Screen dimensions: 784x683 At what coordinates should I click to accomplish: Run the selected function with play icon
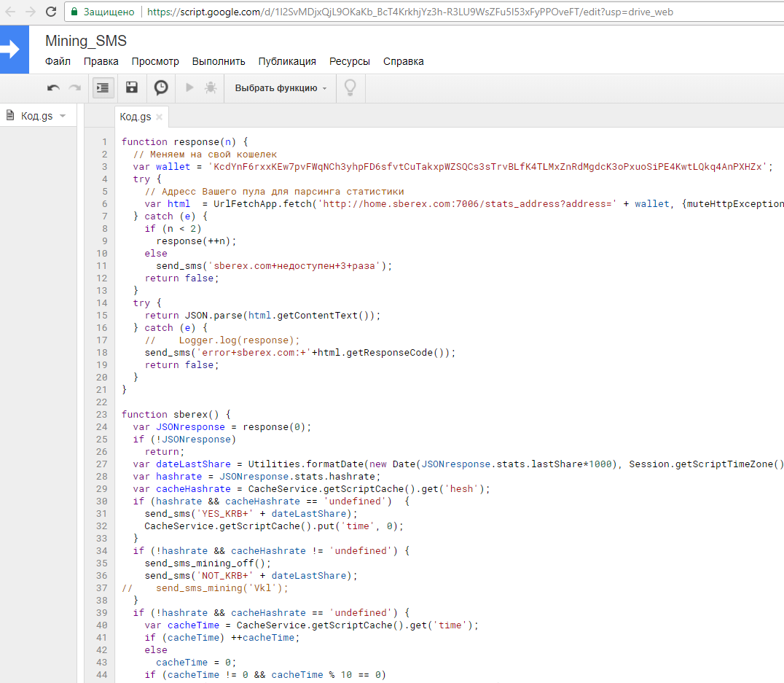(189, 87)
